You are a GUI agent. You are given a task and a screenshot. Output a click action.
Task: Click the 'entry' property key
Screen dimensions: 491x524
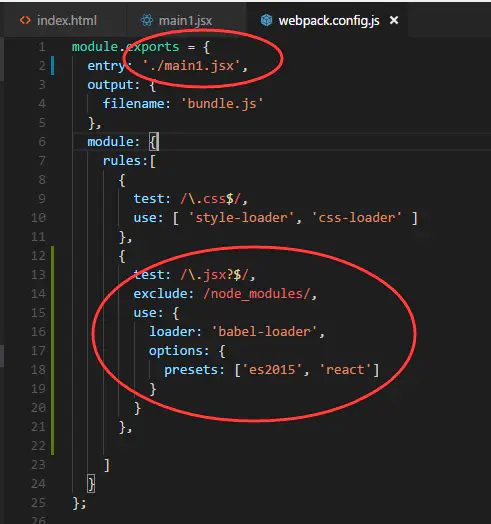tap(106, 66)
